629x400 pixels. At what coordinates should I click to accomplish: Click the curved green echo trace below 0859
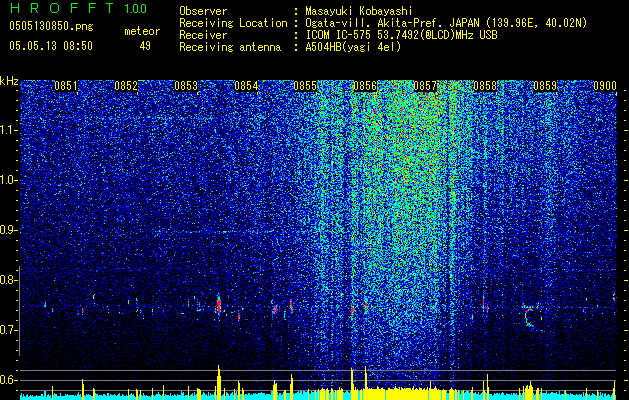(530, 316)
